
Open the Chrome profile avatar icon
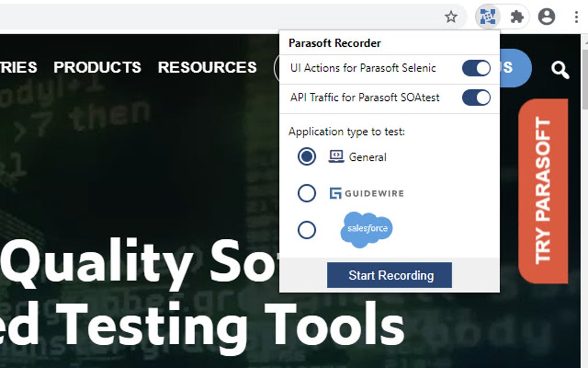click(546, 17)
